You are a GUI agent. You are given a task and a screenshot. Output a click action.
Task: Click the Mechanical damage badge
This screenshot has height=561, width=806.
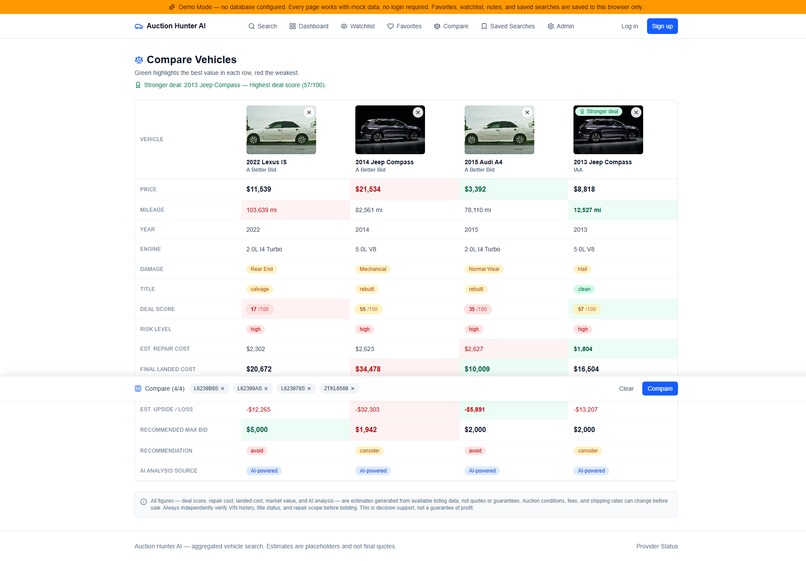[x=373, y=269]
